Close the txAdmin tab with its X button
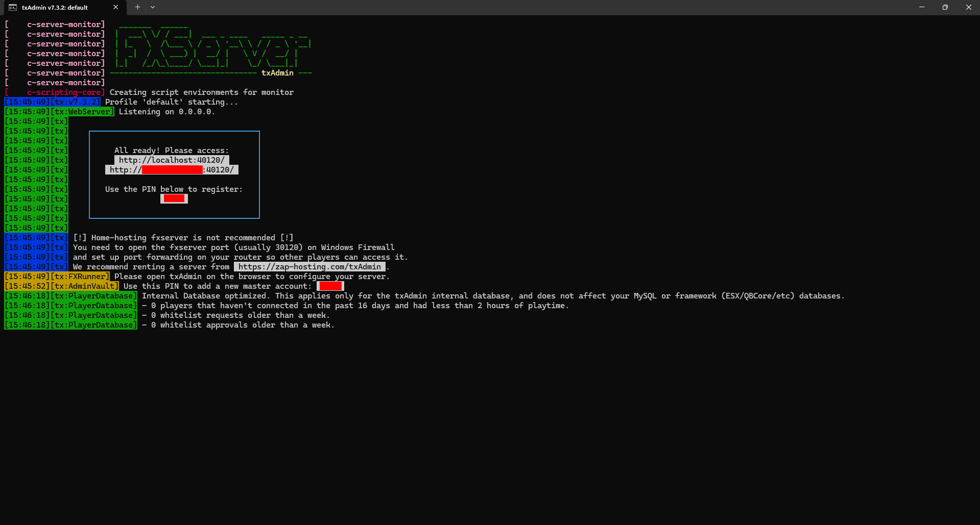 [115, 7]
